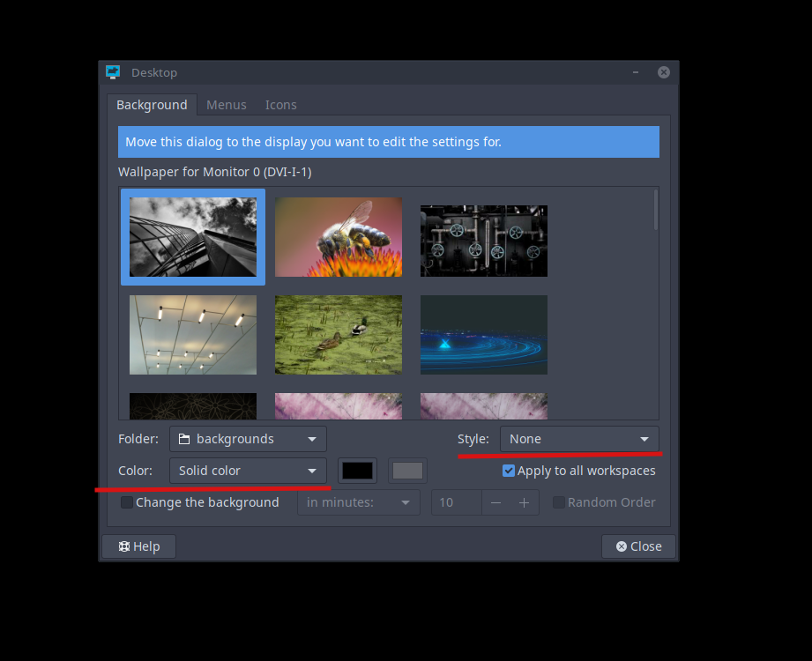
Task: Click the wallpaper list scrollbar
Action: (x=656, y=210)
